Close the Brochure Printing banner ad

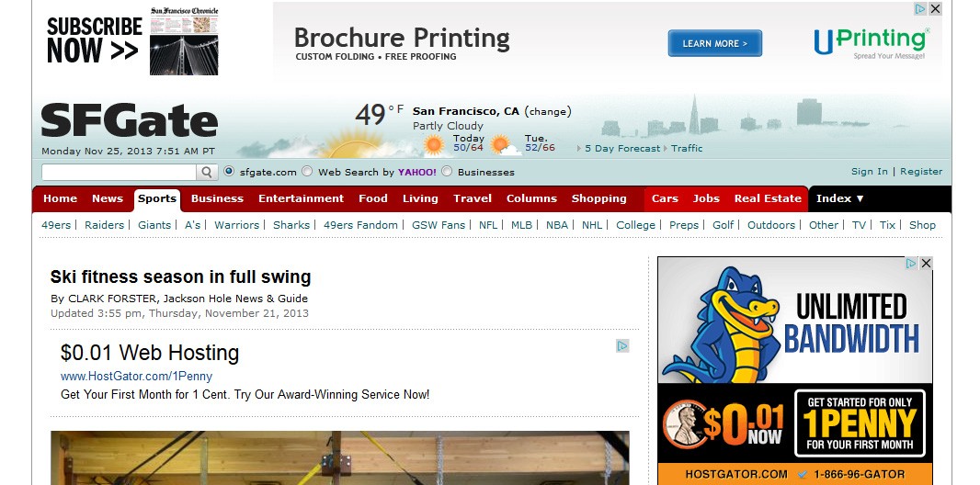pyautogui.click(x=935, y=9)
